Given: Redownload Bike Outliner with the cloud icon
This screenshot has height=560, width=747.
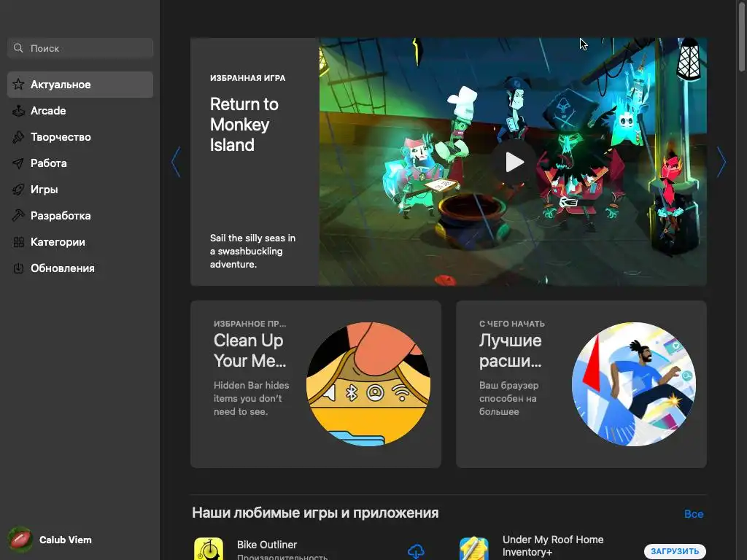Looking at the screenshot, I should [x=416, y=551].
